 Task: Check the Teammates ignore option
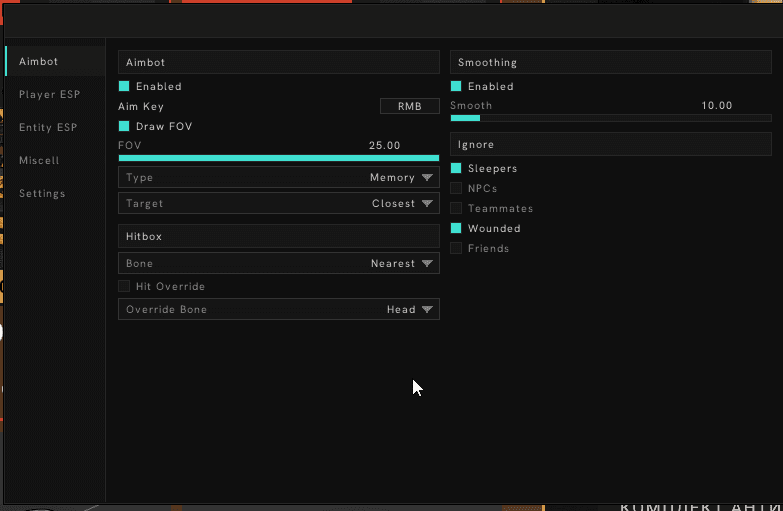click(x=456, y=208)
